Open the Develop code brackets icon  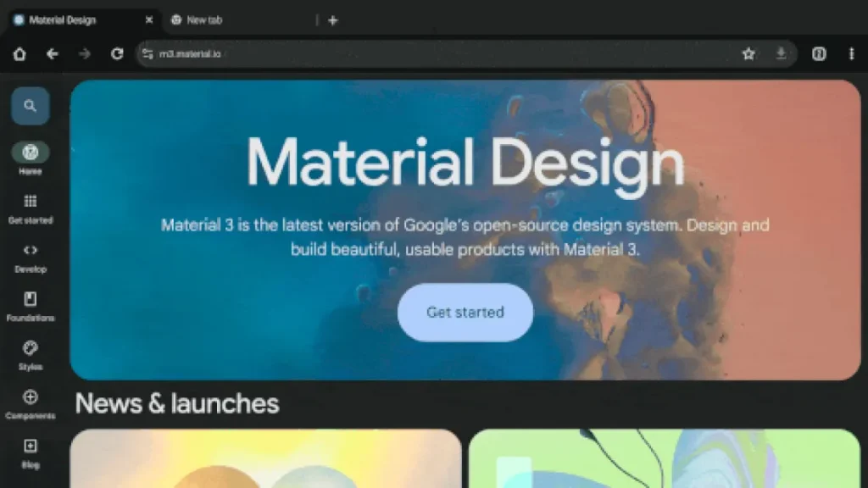coord(31,250)
